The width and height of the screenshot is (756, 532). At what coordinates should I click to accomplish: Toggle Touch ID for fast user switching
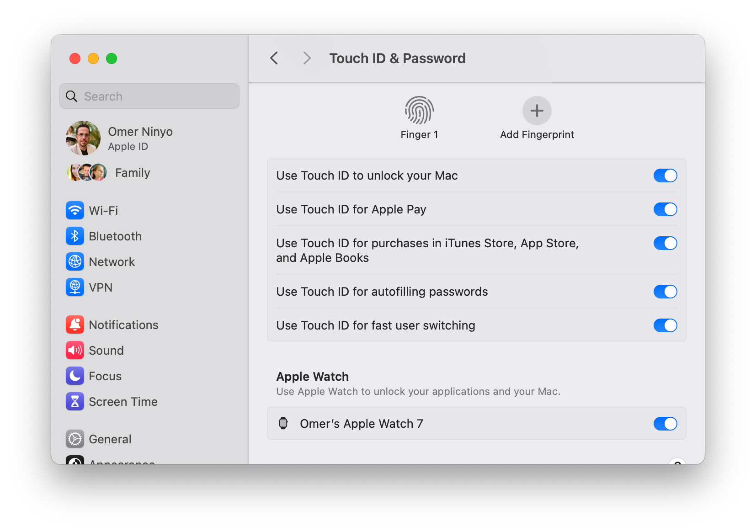click(665, 325)
